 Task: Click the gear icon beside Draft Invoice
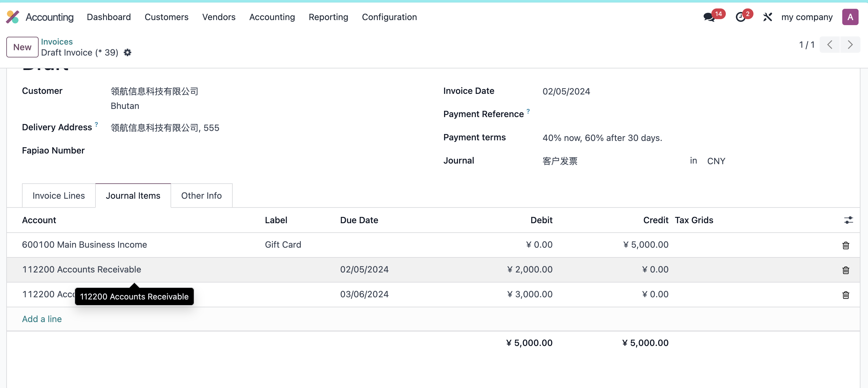coord(127,52)
